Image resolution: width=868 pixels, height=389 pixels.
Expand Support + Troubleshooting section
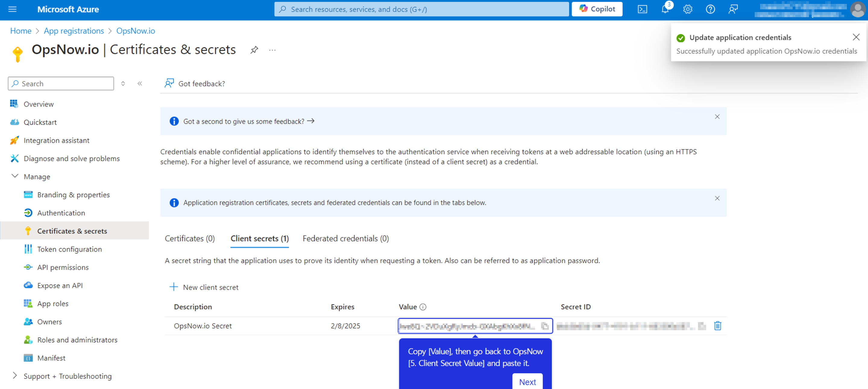[15, 375]
